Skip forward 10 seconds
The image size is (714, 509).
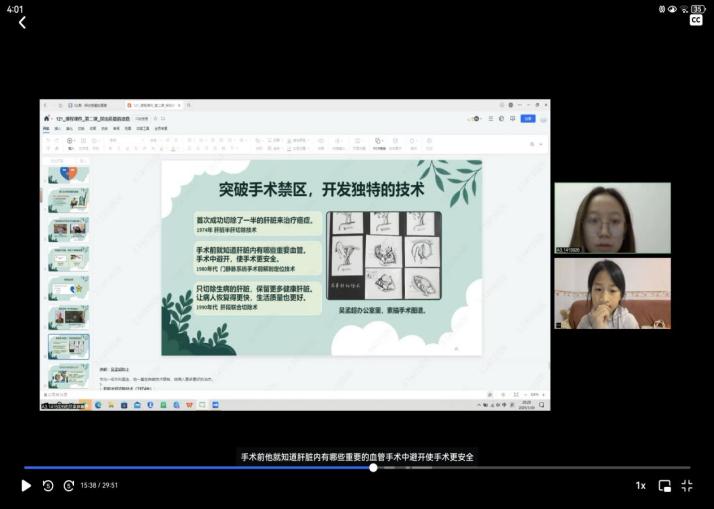coord(69,486)
